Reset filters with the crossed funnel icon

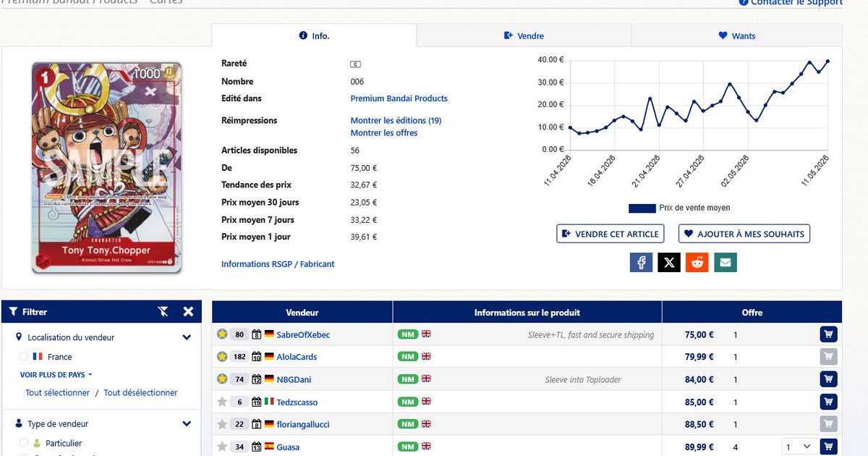pyautogui.click(x=163, y=311)
